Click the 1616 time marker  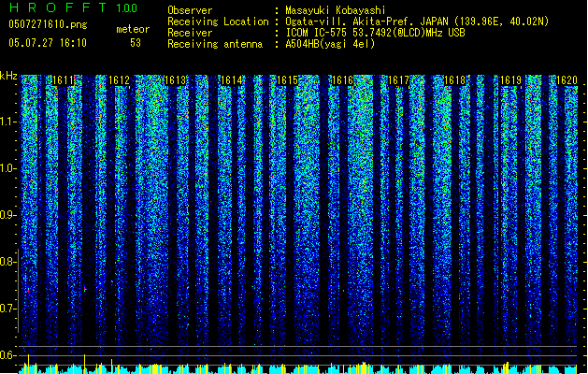coord(343,80)
